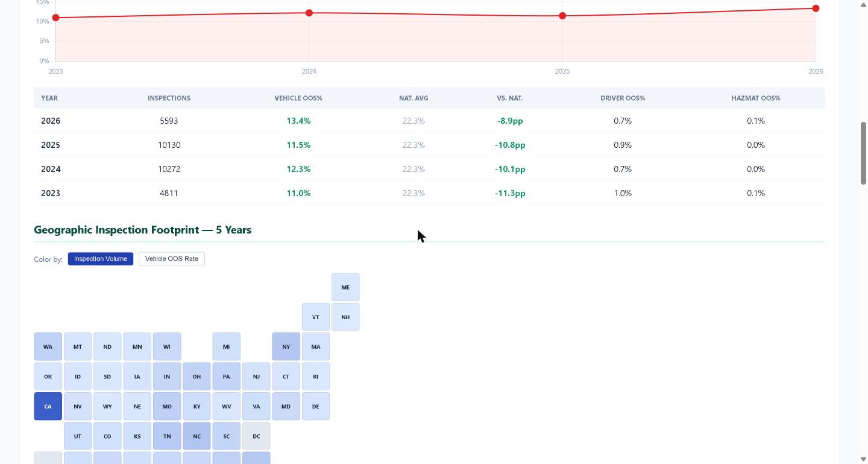Click the 2026 year row label
This screenshot has width=868, height=464.
coord(51,121)
